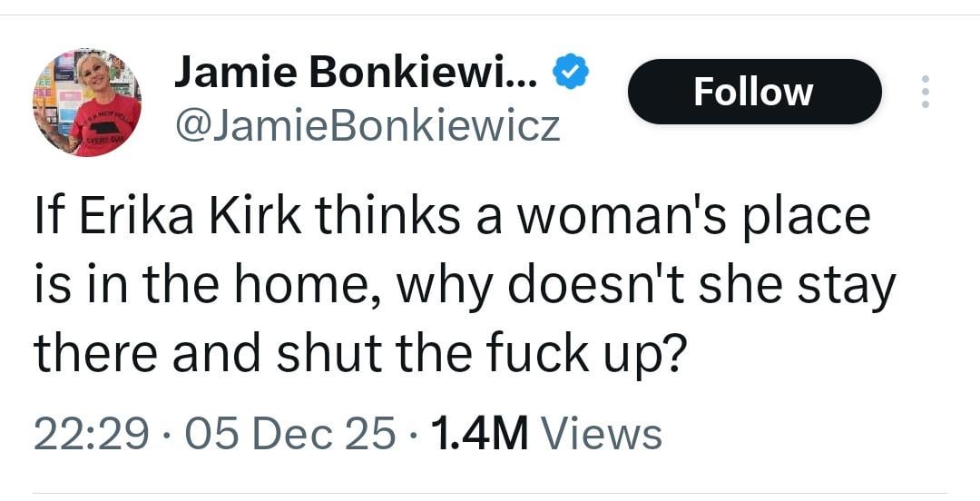The width and height of the screenshot is (980, 501).
Task: Click the word "Follow" inside the button
Action: point(753,92)
